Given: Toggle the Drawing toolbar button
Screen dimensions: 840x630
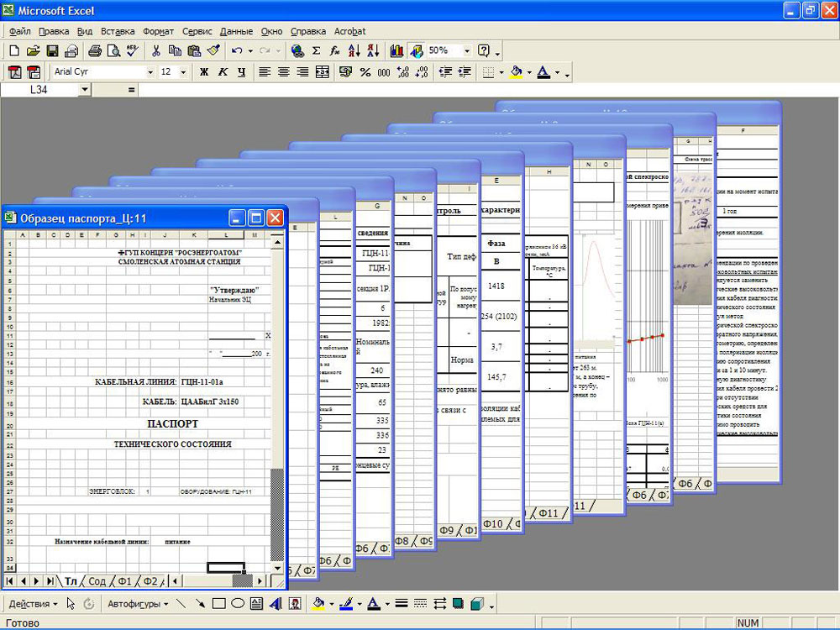Looking at the screenshot, I should pos(417,51).
